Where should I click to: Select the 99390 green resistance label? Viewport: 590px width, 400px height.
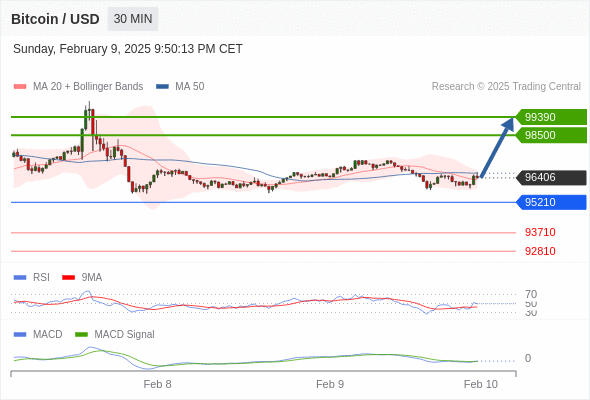pyautogui.click(x=551, y=117)
